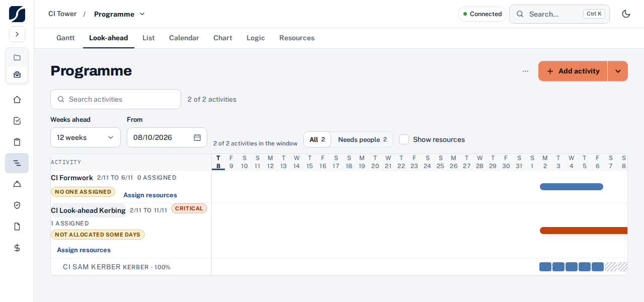
Task: Select the All 2 filter
Action: tap(317, 139)
